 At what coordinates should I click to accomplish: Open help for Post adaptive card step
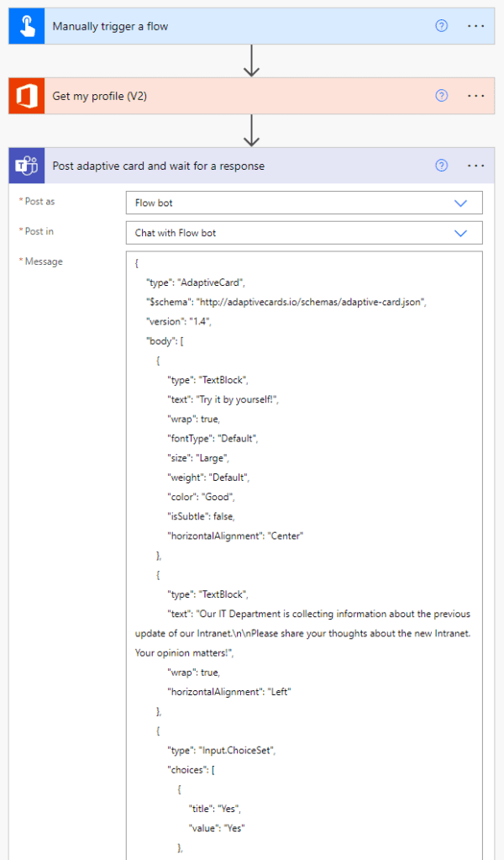pos(442,166)
